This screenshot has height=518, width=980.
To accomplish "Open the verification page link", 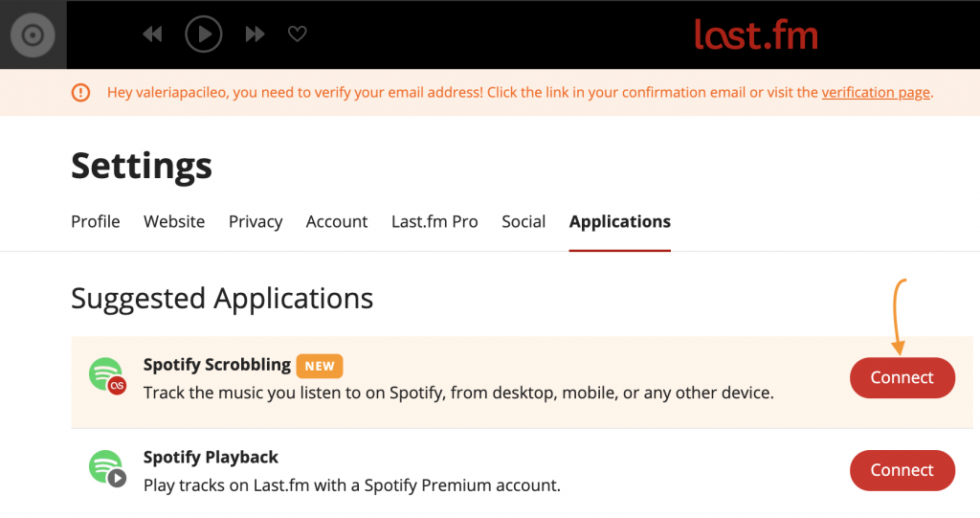I will click(876, 93).
